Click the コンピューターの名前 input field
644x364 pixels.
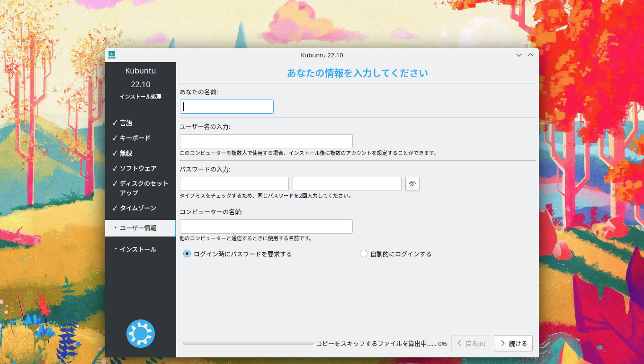point(266,227)
